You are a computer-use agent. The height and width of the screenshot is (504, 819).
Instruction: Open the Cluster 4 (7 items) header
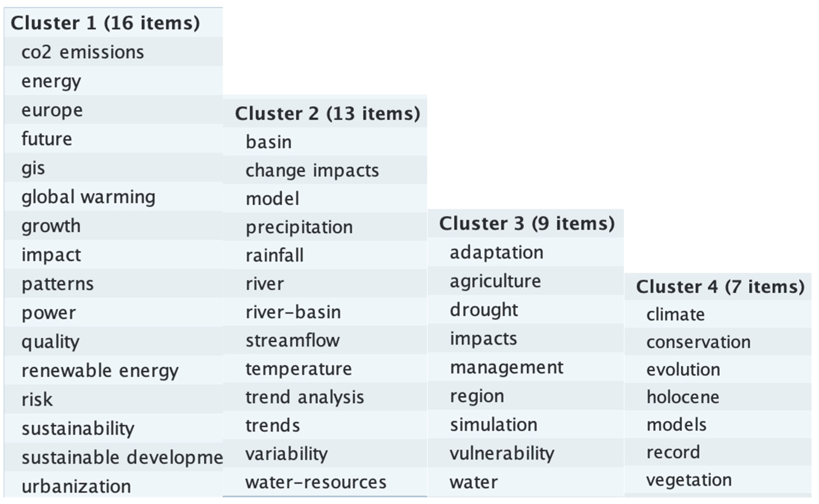click(718, 287)
